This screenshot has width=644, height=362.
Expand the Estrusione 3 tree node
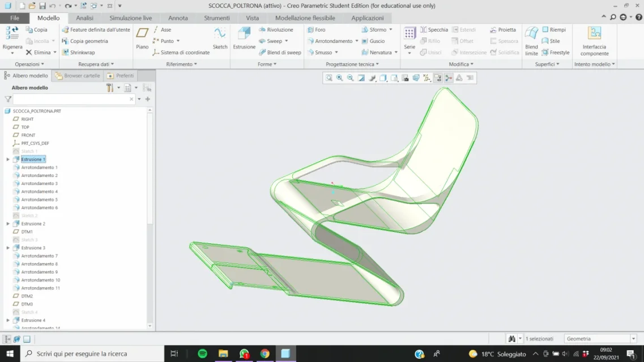pos(8,248)
